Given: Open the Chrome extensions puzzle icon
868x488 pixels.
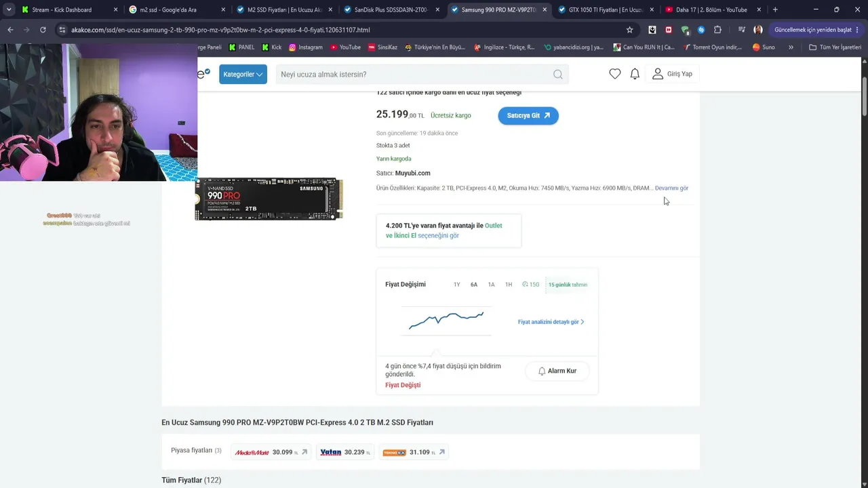Looking at the screenshot, I should pos(717,30).
